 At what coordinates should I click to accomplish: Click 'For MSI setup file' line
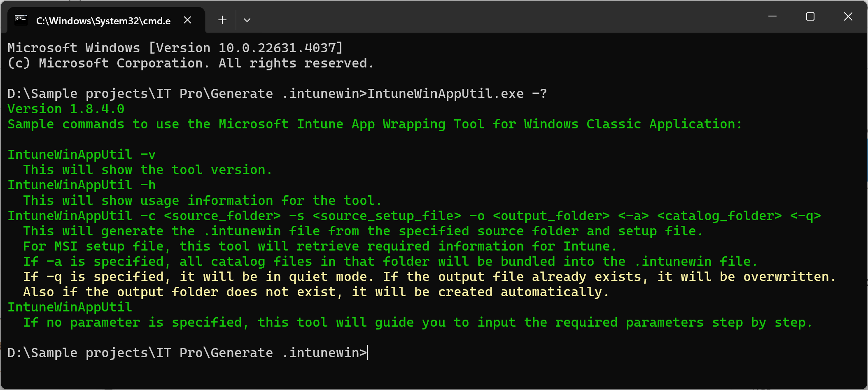coord(320,246)
